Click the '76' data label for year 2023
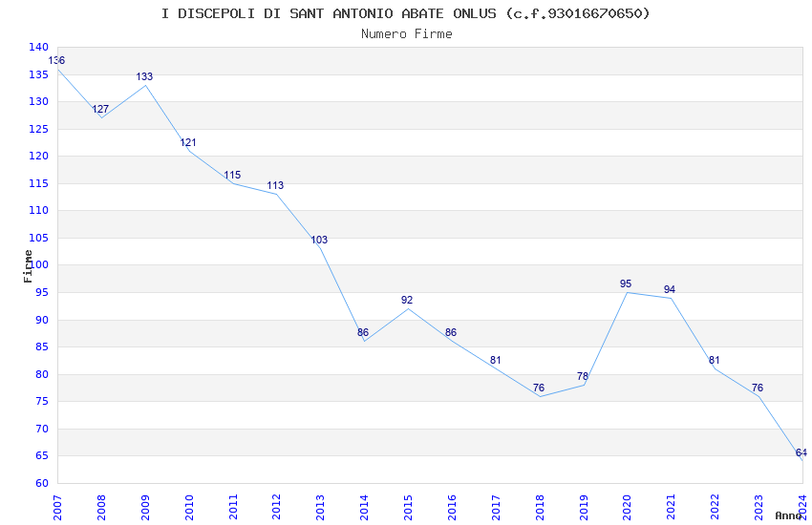This screenshot has width=812, height=525. click(758, 388)
